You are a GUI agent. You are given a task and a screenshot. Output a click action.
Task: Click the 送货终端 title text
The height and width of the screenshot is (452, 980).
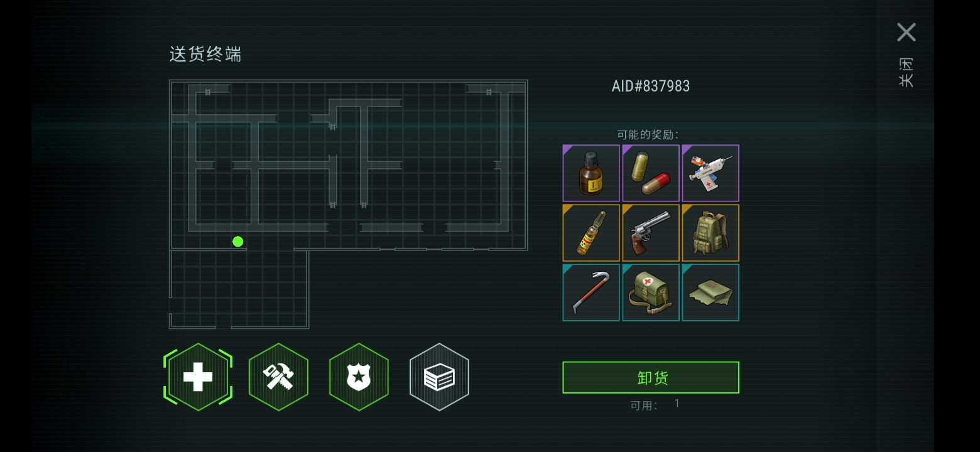point(205,54)
